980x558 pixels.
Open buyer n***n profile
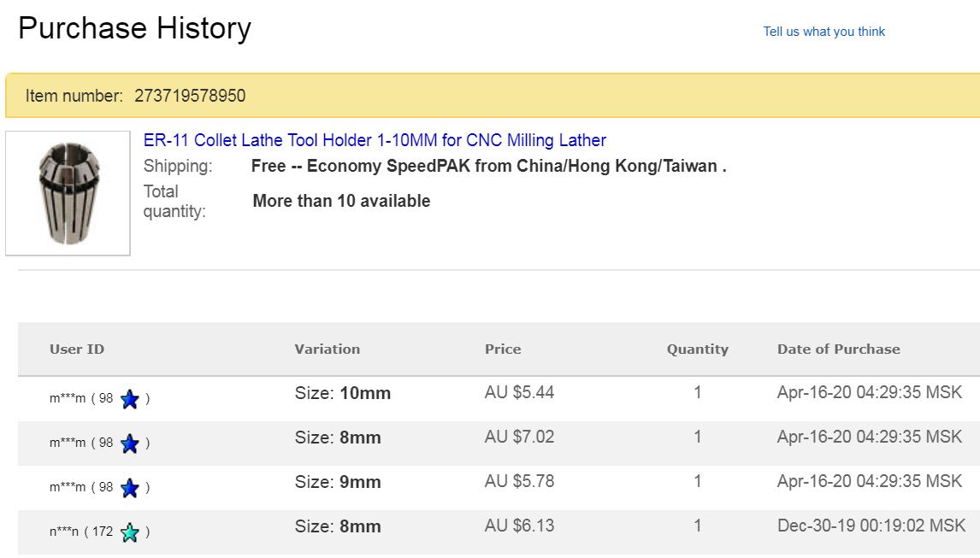coord(64,532)
